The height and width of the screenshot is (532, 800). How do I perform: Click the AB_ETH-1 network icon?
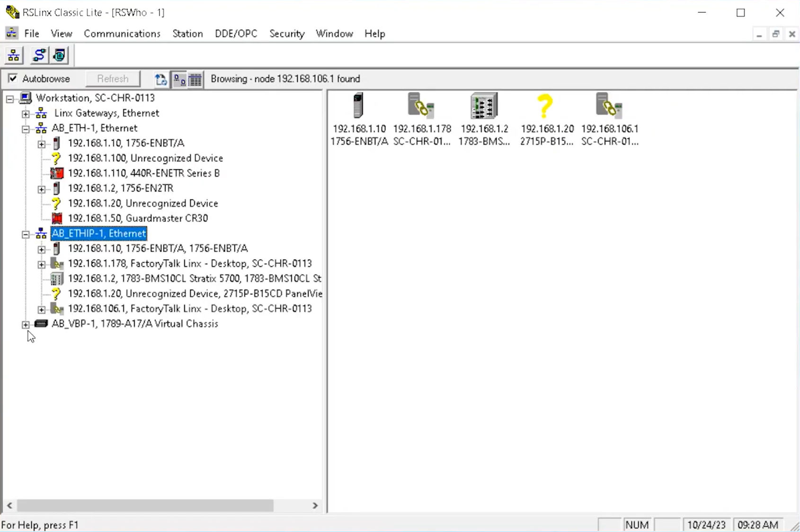point(42,128)
